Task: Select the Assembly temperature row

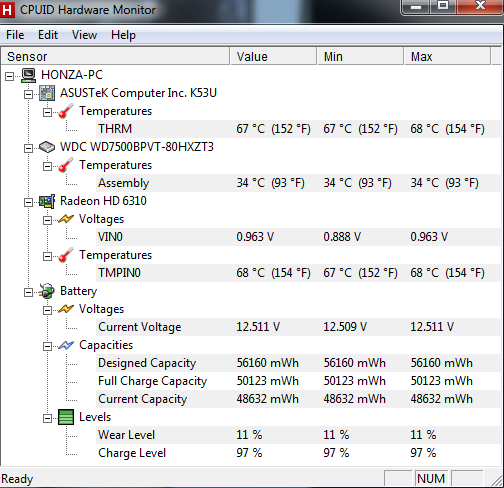Action: pyautogui.click(x=299, y=183)
